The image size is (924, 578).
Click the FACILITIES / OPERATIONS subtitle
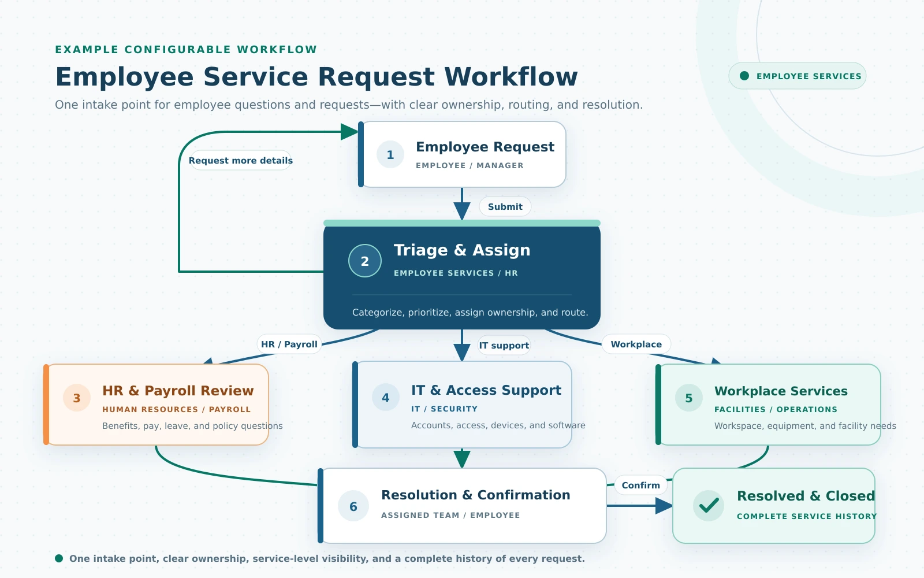click(x=776, y=409)
